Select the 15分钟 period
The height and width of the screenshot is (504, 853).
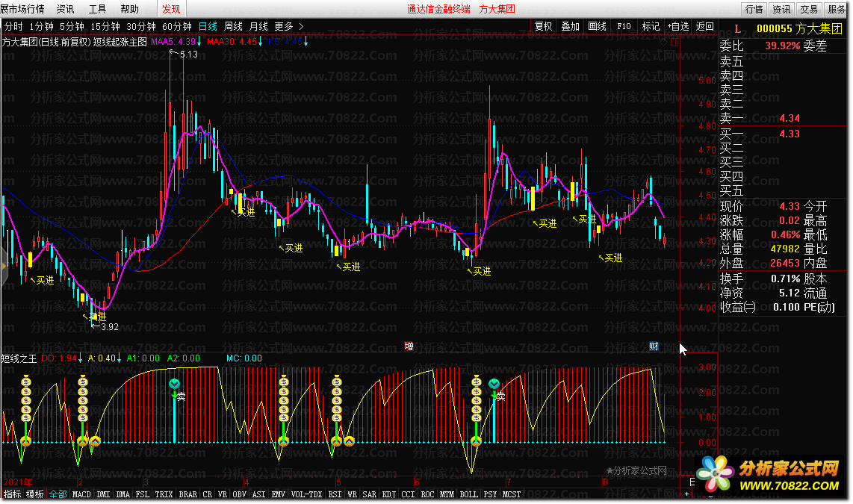coord(105,26)
